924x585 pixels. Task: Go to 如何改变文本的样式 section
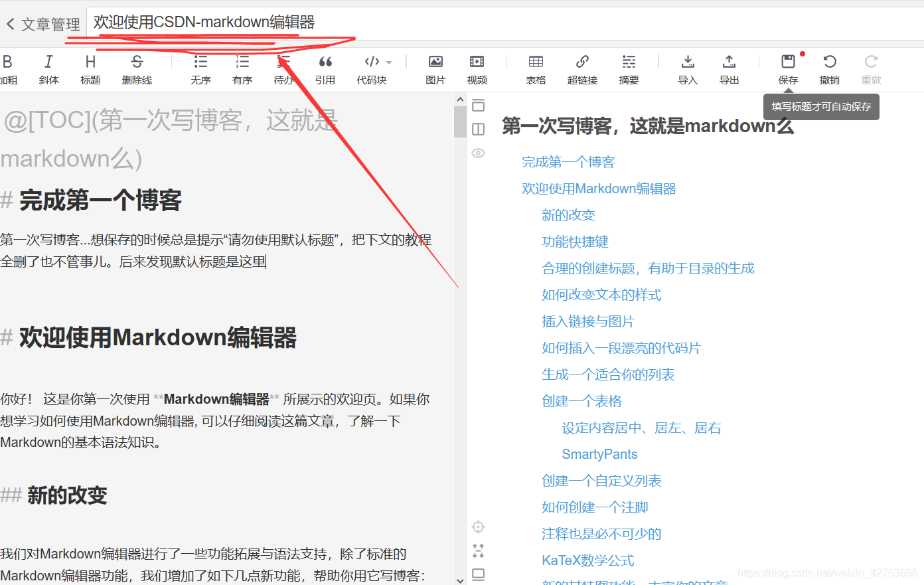pos(601,295)
